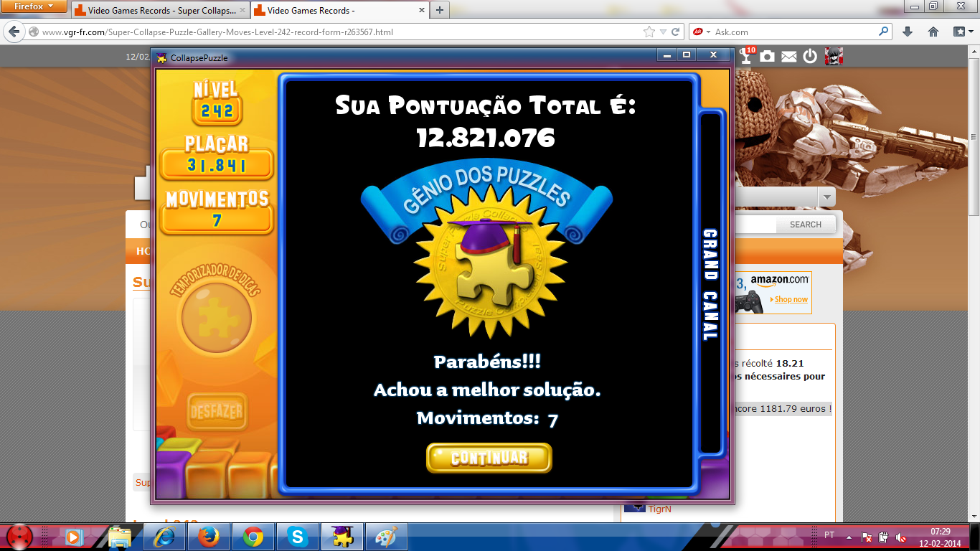The height and width of the screenshot is (551, 980).
Task: Open the Firefox downloads arrow
Action: (x=908, y=32)
